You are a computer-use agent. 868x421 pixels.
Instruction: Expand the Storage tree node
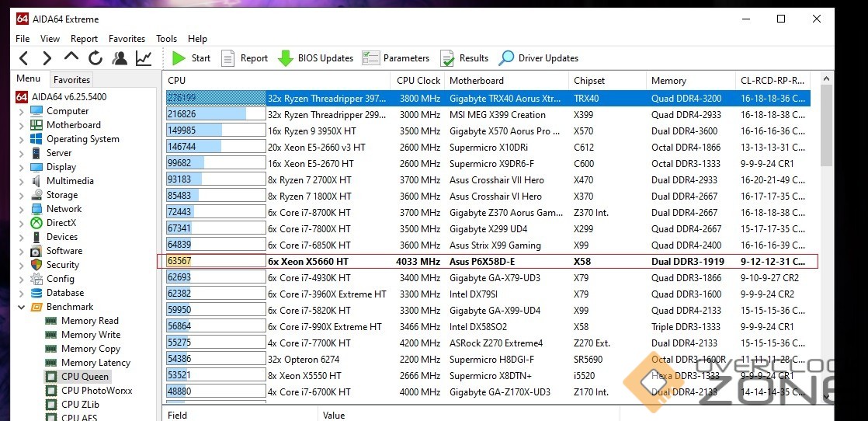pos(22,195)
